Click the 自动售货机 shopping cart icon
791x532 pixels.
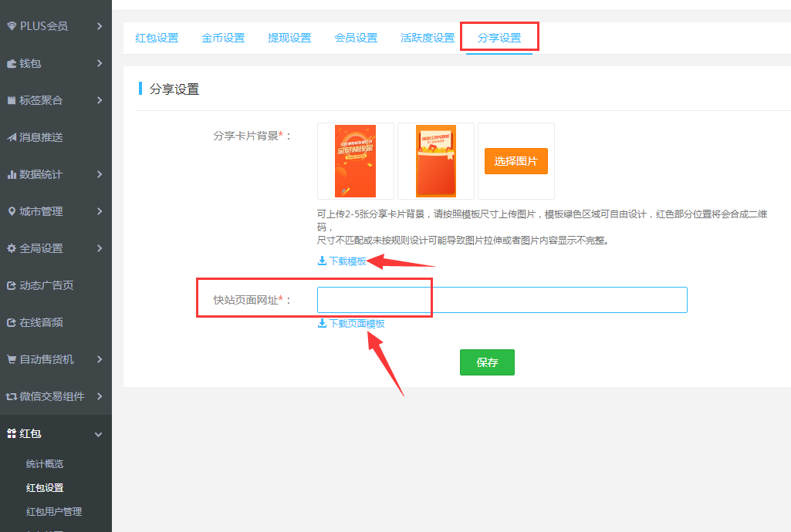[x=12, y=359]
